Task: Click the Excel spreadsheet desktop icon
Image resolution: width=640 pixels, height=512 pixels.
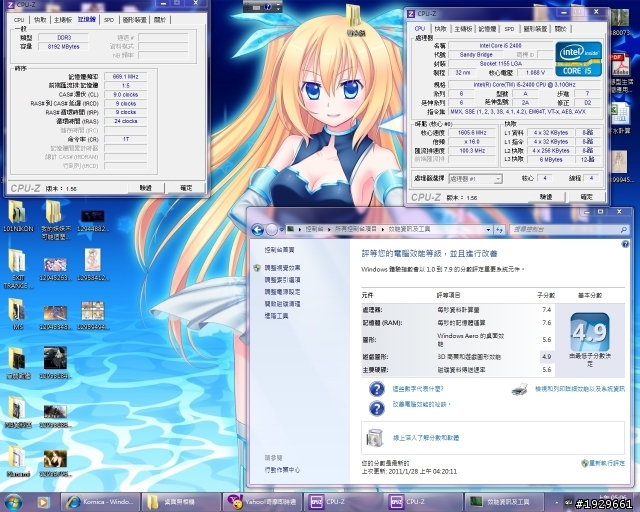Action: pos(620,114)
